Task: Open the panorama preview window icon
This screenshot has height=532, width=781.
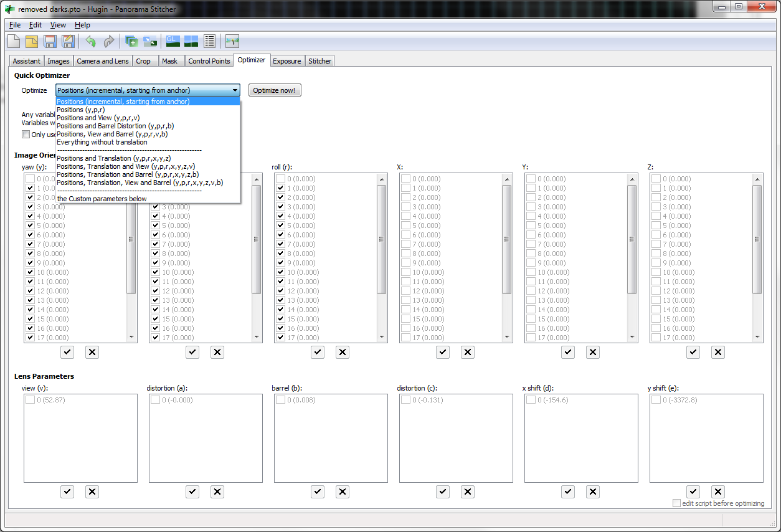Action: coord(191,42)
